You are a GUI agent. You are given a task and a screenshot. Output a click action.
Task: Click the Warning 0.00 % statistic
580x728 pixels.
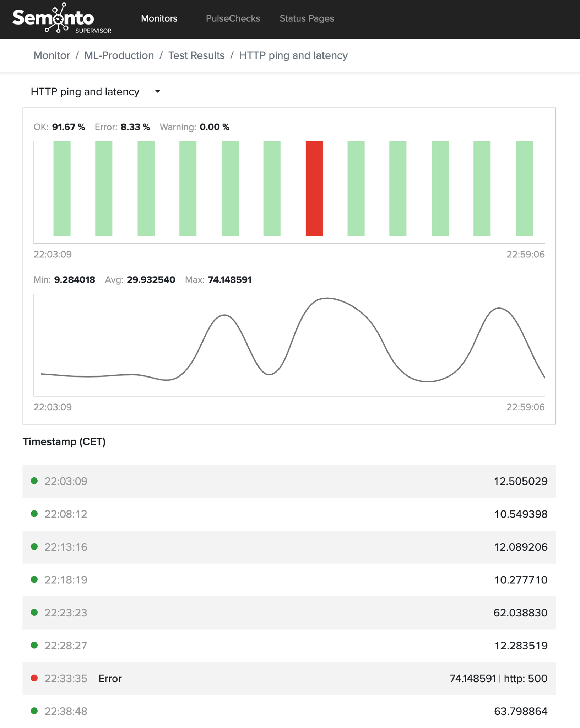pos(195,127)
